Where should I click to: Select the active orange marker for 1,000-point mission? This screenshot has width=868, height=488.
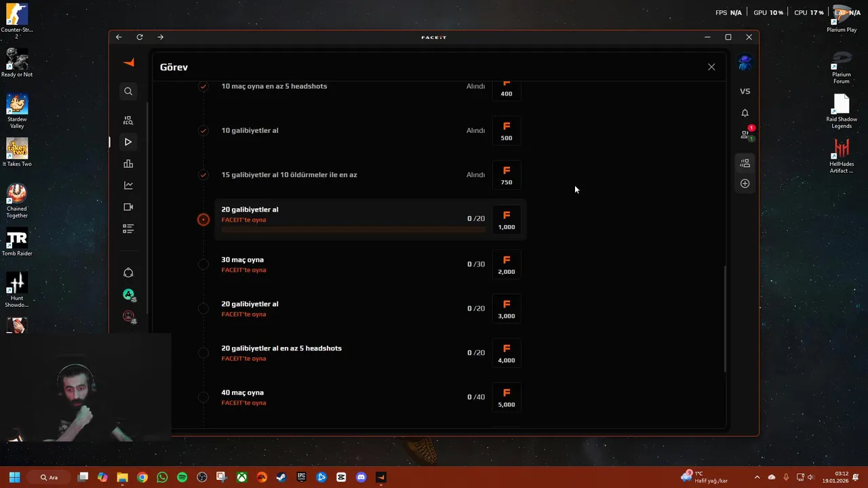point(203,219)
